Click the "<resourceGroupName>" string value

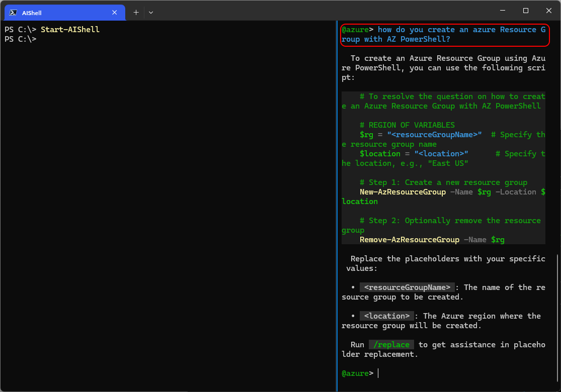click(434, 135)
